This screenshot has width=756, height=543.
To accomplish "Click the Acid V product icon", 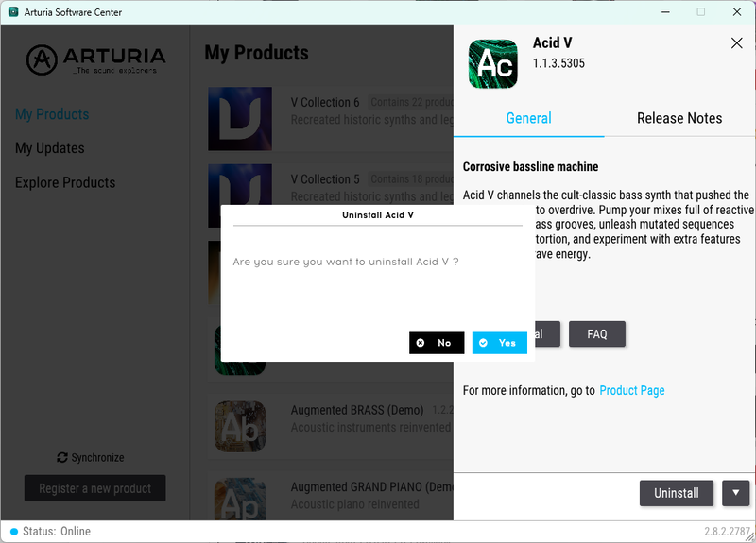I will pyautogui.click(x=492, y=64).
